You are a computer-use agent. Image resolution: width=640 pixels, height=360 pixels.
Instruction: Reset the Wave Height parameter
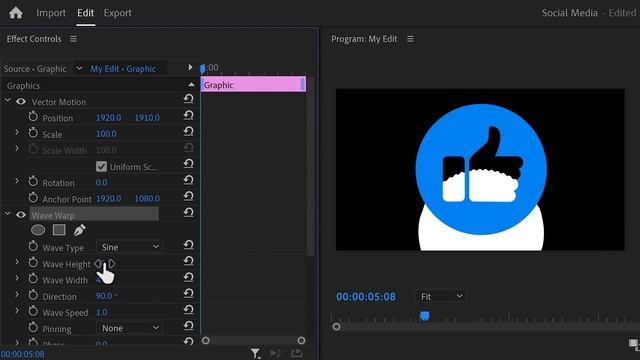(x=188, y=261)
